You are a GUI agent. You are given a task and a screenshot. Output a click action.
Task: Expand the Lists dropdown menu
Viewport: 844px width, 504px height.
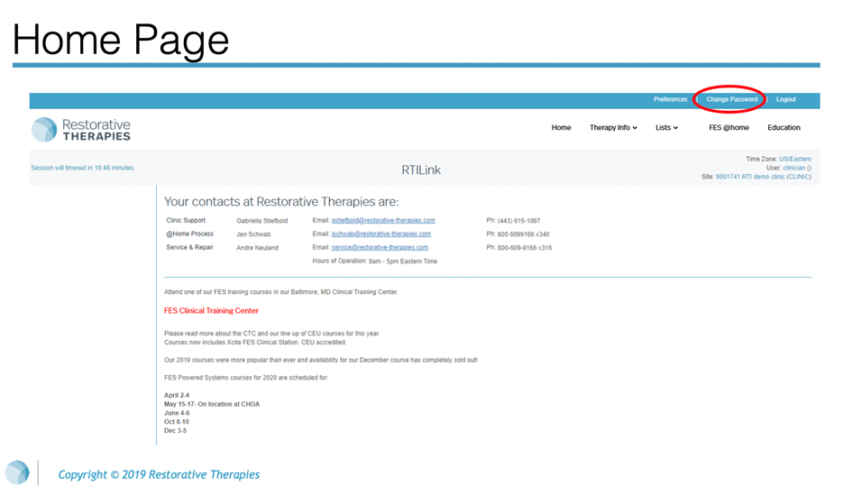pos(666,128)
